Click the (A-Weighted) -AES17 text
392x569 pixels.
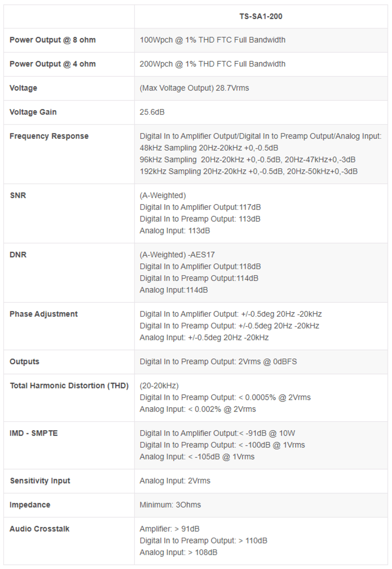pyautogui.click(x=177, y=255)
